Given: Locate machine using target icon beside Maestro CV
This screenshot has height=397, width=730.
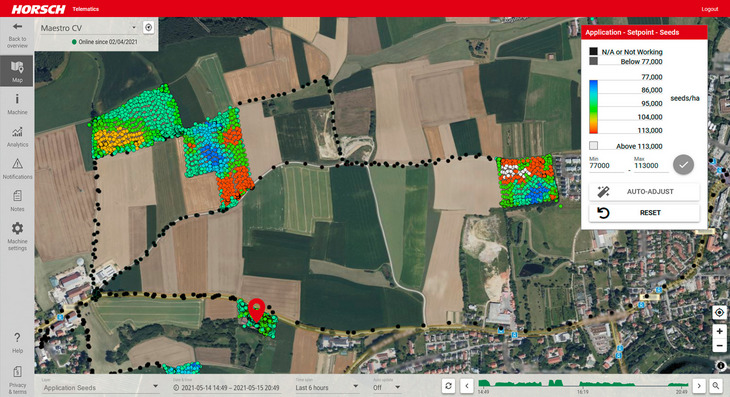Looking at the screenshot, I should tap(149, 27).
